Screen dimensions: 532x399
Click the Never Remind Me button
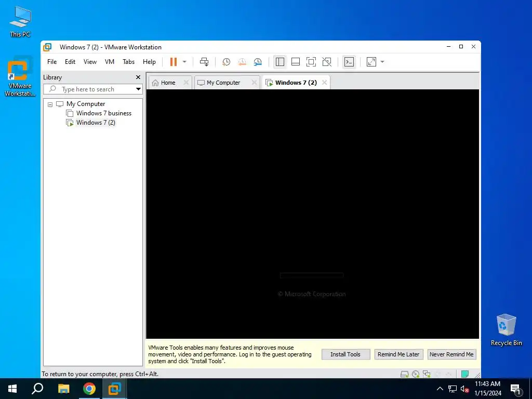tap(451, 354)
